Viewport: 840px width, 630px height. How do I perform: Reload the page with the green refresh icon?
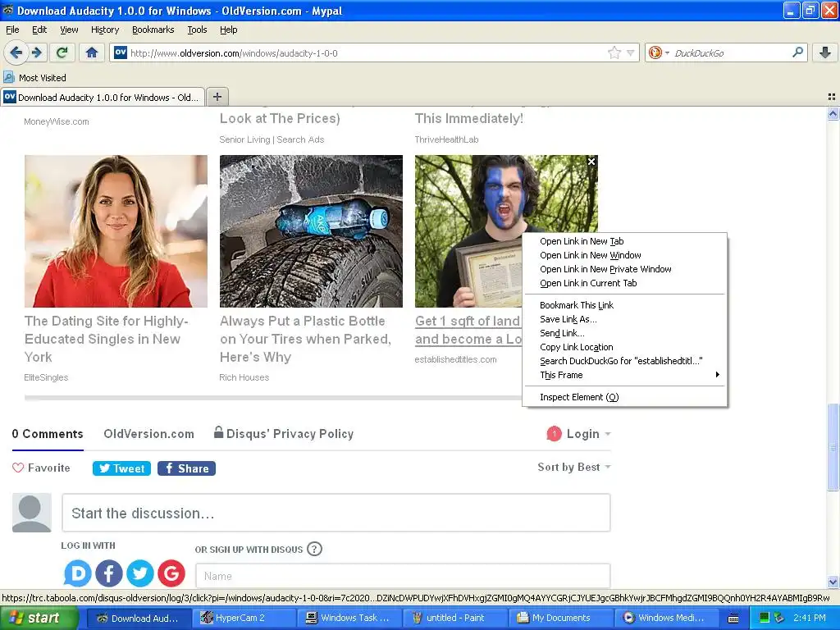click(x=62, y=52)
